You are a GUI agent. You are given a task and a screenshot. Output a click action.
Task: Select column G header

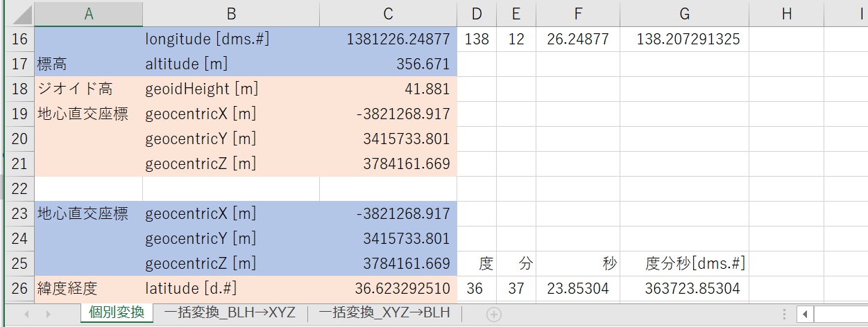[x=684, y=14]
